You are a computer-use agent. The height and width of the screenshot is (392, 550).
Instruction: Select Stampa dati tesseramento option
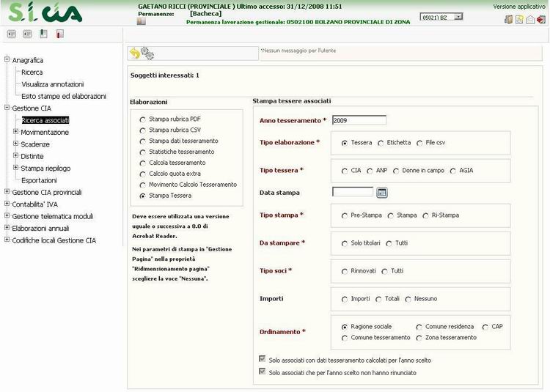[x=142, y=141]
